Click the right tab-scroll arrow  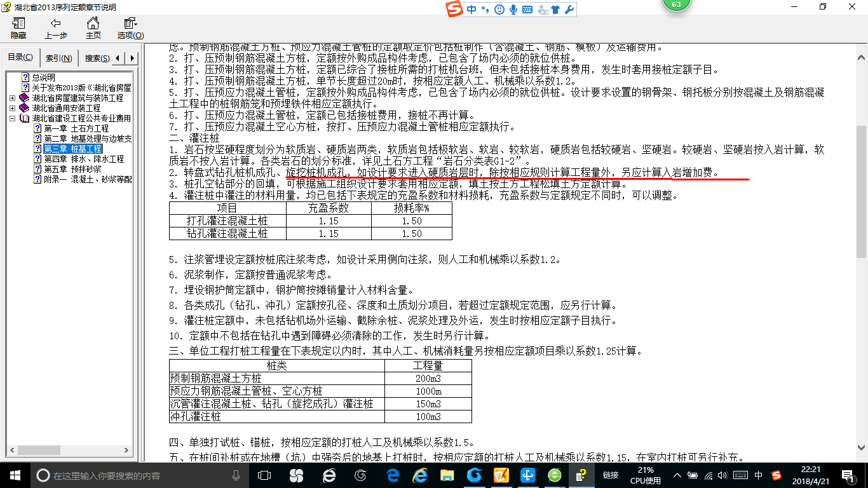[x=132, y=58]
